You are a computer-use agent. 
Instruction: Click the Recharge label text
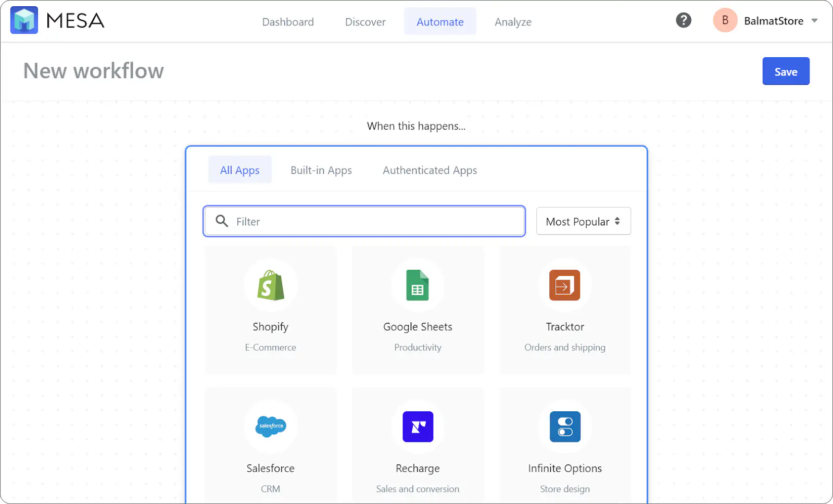pos(418,469)
